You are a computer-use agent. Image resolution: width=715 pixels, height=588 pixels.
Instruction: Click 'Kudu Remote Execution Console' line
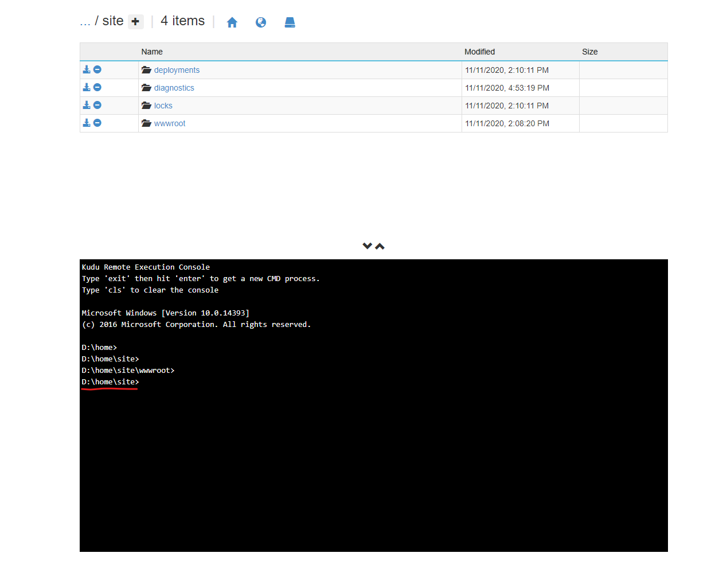(146, 267)
